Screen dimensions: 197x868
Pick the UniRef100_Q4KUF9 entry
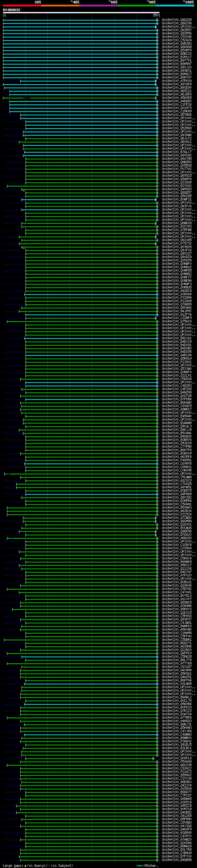point(176,829)
